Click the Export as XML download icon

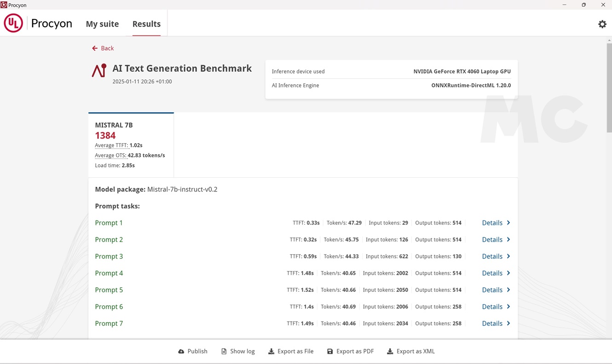coord(390,352)
